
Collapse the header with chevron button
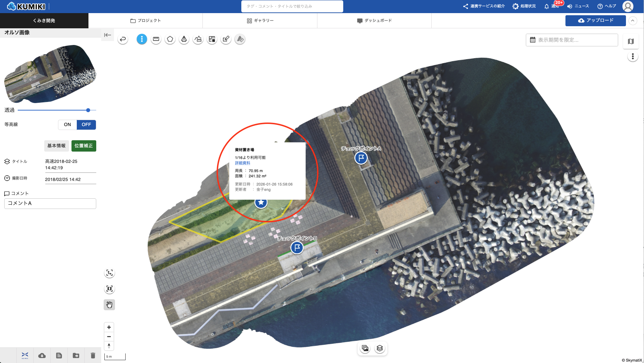pos(633,21)
